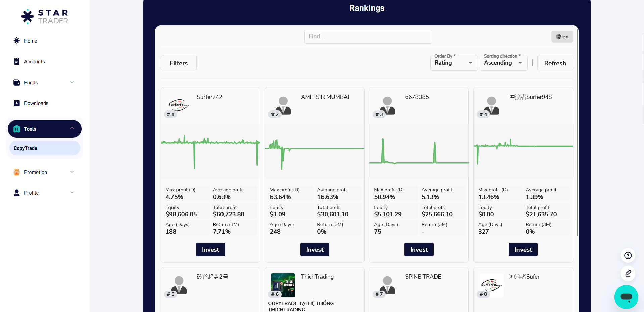Image resolution: width=644 pixels, height=312 pixels.
Task: Click 冲浪者Surfer948 avatar
Action: [x=492, y=105]
